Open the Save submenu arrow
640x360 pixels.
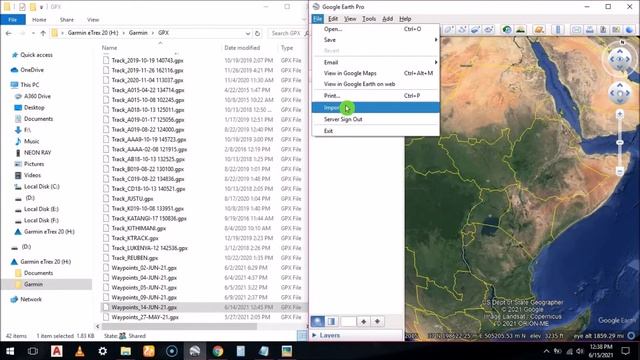click(x=436, y=40)
